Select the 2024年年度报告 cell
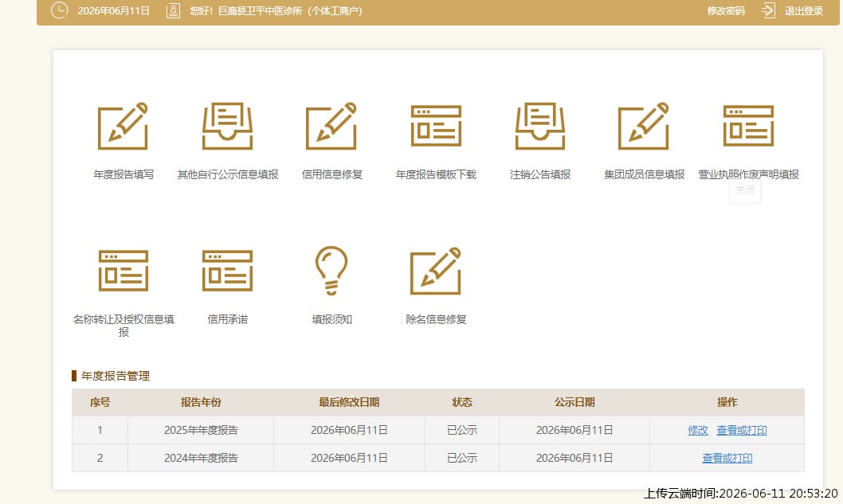This screenshot has height=504, width=843. pyautogui.click(x=201, y=458)
